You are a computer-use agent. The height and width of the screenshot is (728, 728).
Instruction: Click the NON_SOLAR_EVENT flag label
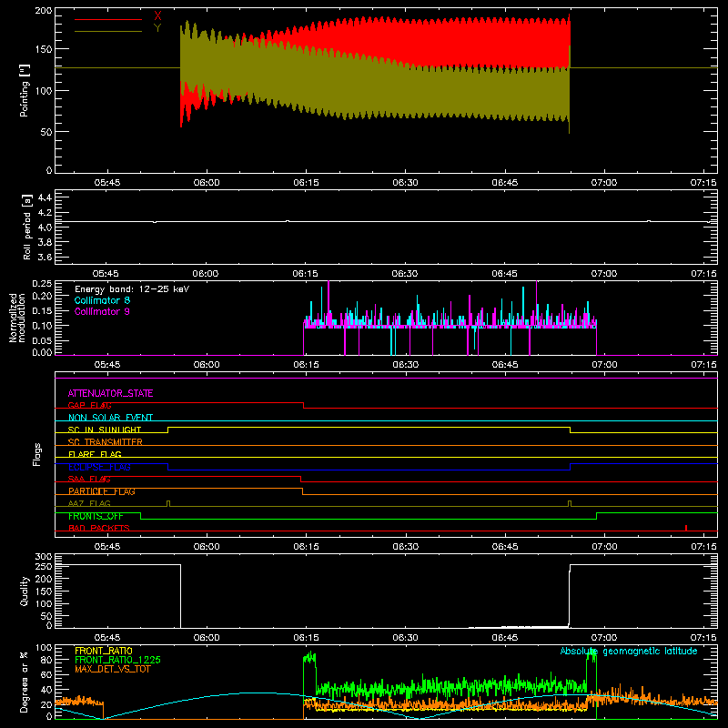[110, 418]
